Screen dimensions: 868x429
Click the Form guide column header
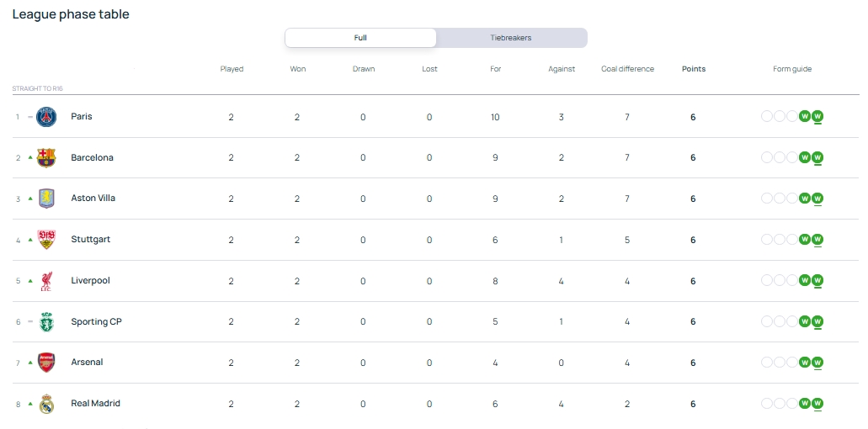click(792, 69)
